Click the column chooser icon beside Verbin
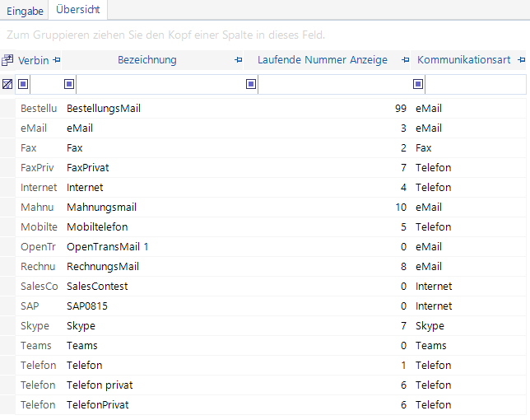The width and height of the screenshot is (530, 420). (x=7, y=60)
